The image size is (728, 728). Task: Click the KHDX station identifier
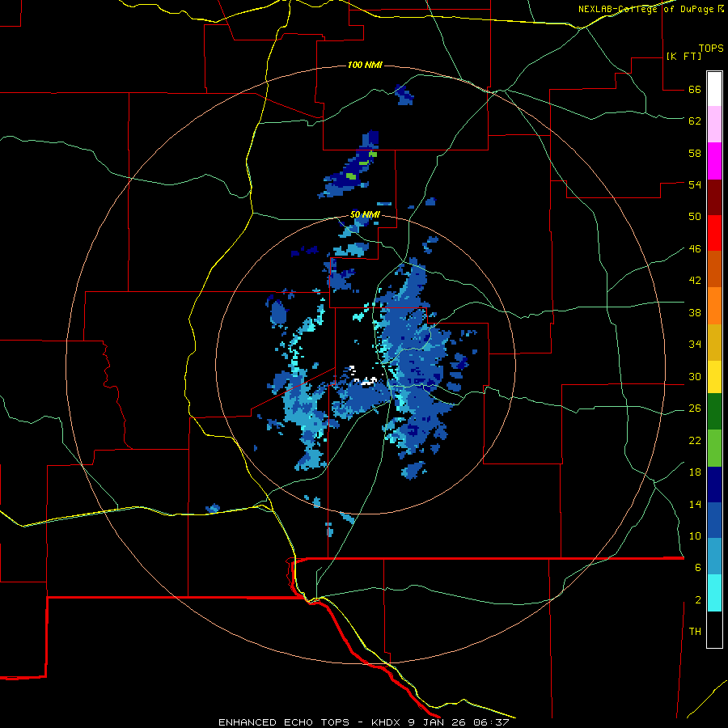(x=385, y=722)
